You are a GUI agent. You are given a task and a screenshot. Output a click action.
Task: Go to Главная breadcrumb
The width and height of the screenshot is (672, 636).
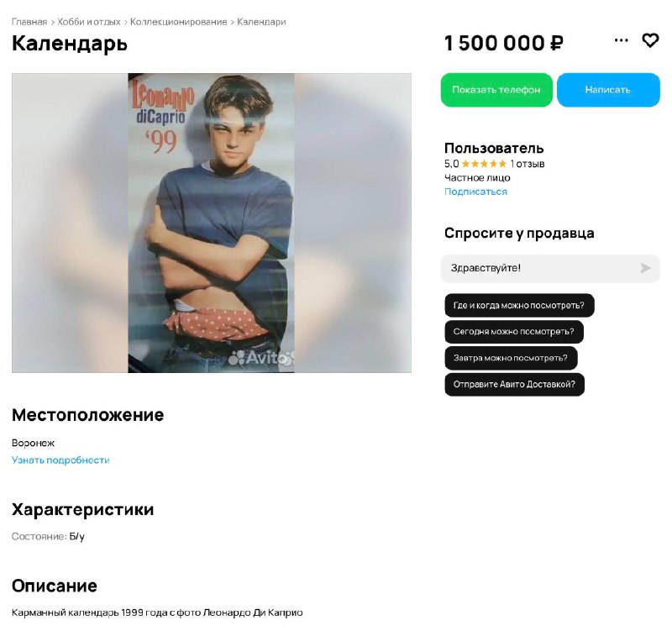[29, 22]
